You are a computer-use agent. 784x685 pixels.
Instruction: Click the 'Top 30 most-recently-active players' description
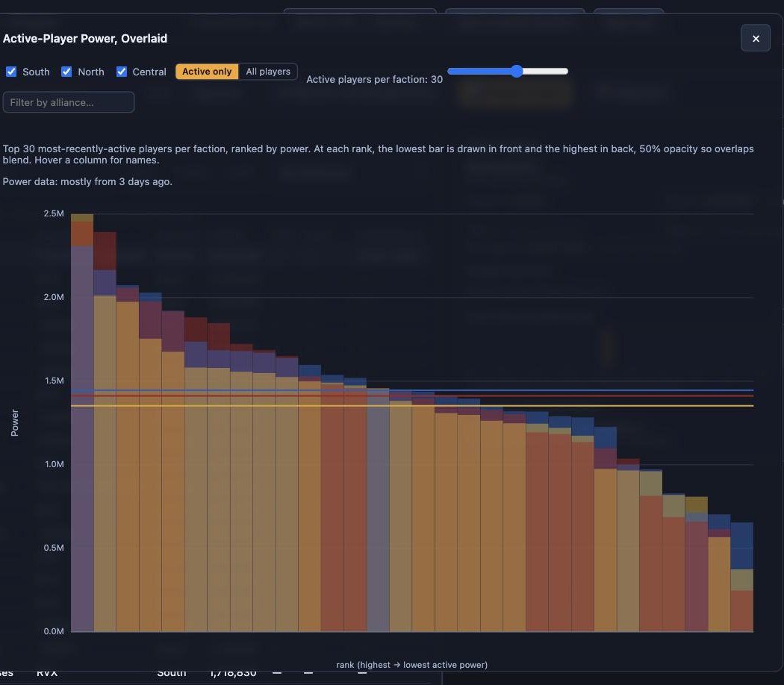click(378, 154)
